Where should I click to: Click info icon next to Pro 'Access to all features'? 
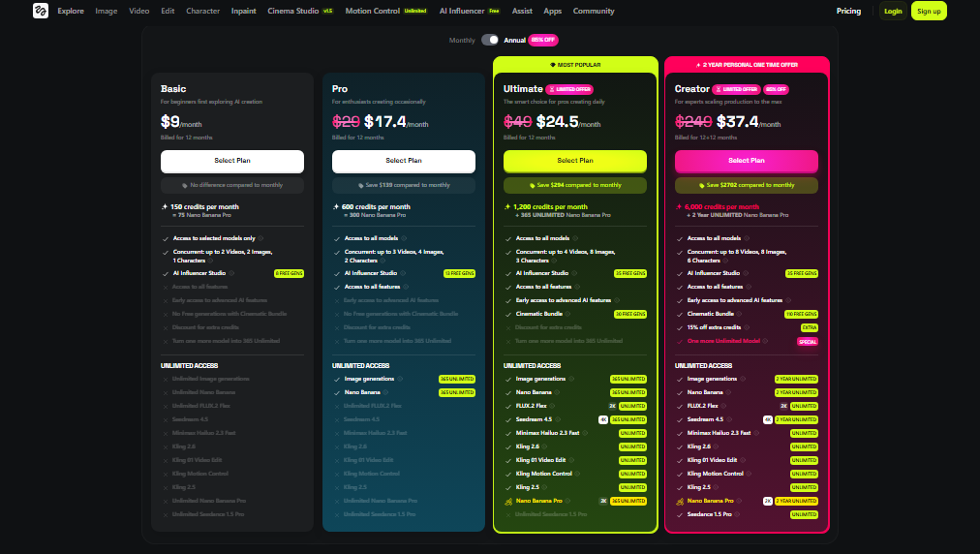tap(406, 287)
